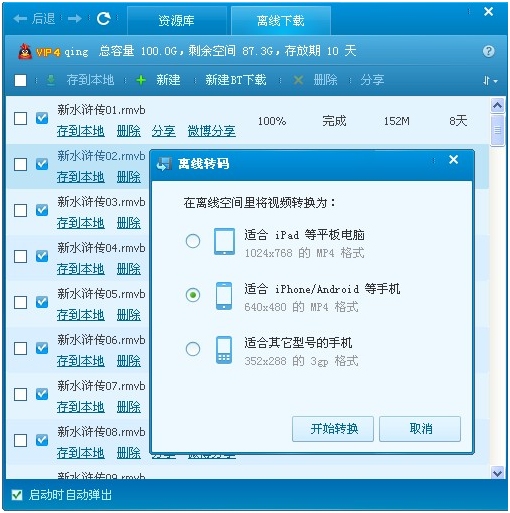Click the green plus 新建 icon
The width and height of the screenshot is (510, 513).
141,80
